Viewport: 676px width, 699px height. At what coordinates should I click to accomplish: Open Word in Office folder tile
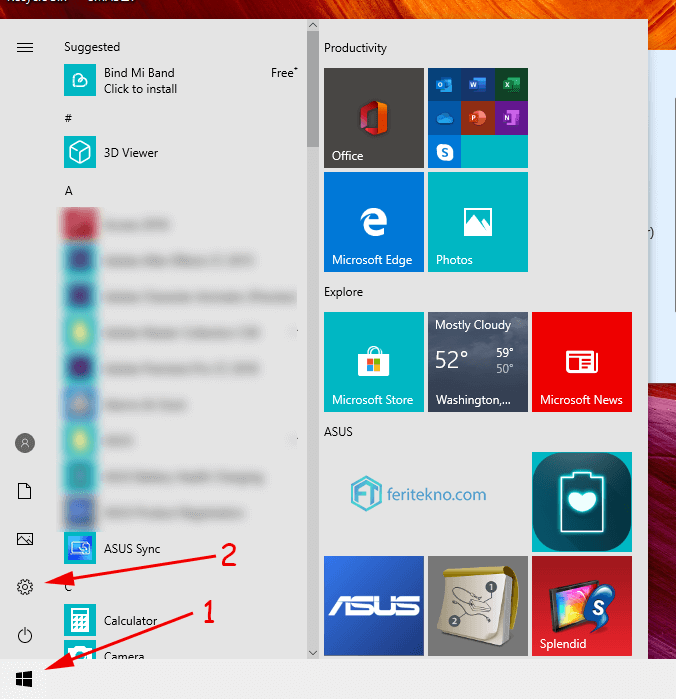tap(478, 84)
